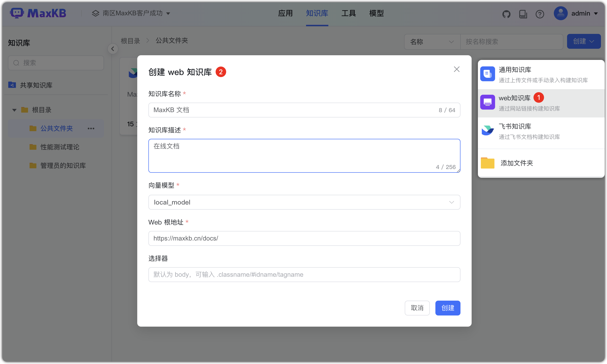Select 添加文件夹 from create menu
Image resolution: width=607 pixels, height=364 pixels.
(541, 163)
